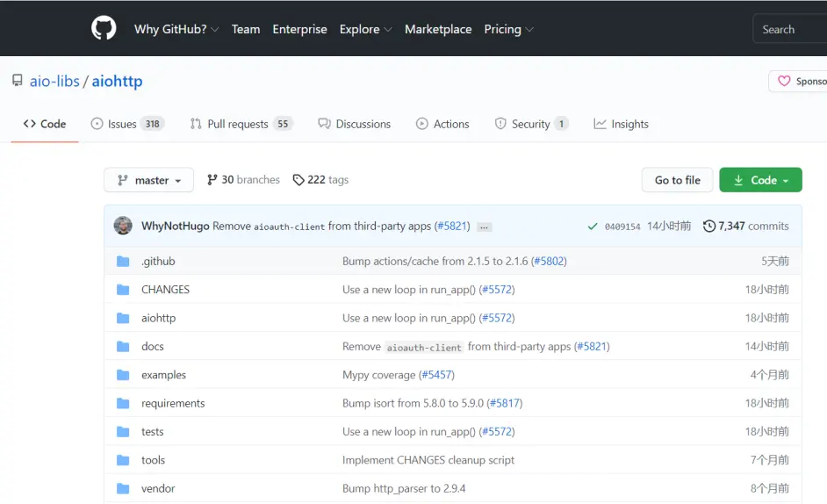This screenshot has height=504, width=827.
Task: Open the tests folder
Action: [153, 432]
